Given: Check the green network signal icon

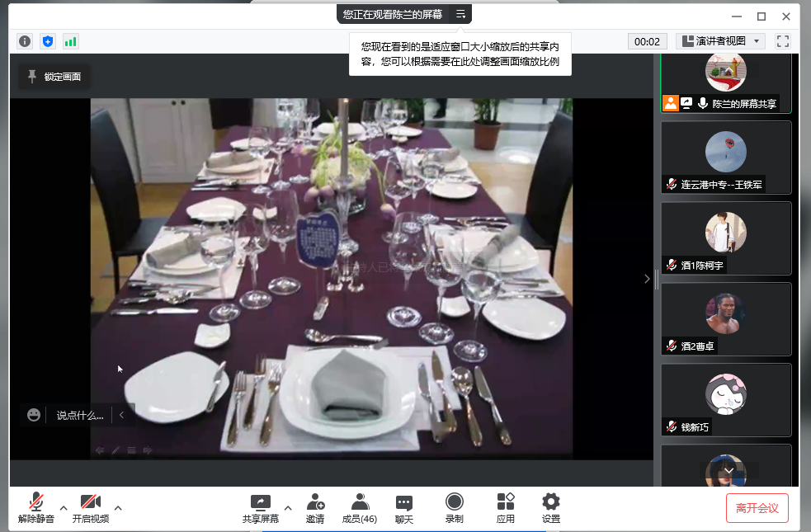Looking at the screenshot, I should pos(70,41).
